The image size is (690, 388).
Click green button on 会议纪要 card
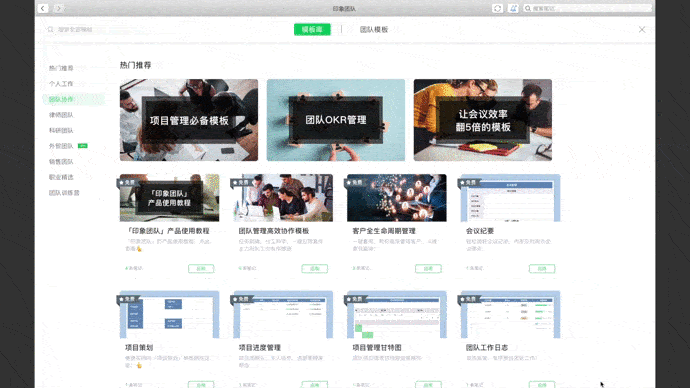coord(542,268)
